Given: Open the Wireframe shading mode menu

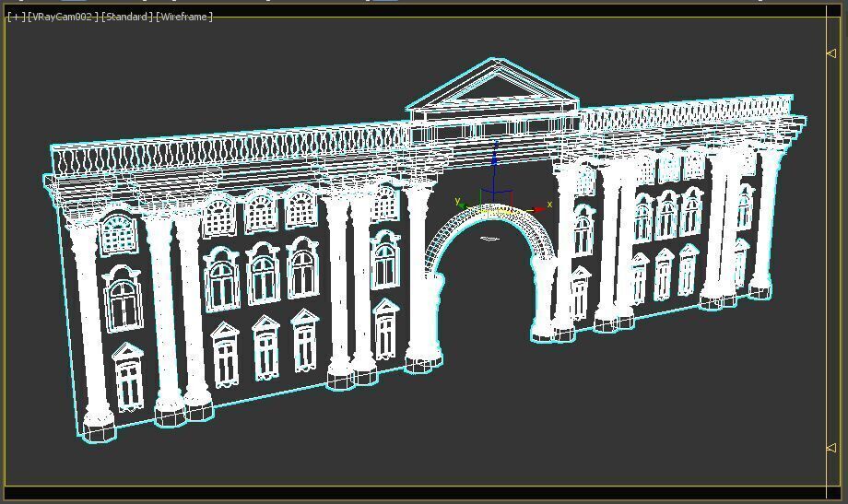Looking at the screenshot, I should coord(183,17).
